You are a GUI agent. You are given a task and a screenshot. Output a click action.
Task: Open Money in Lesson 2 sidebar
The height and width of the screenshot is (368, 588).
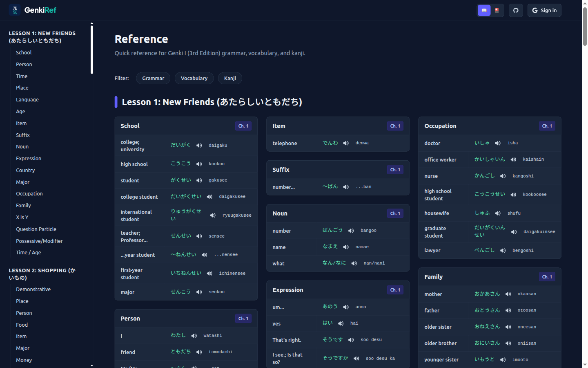[x=24, y=360]
